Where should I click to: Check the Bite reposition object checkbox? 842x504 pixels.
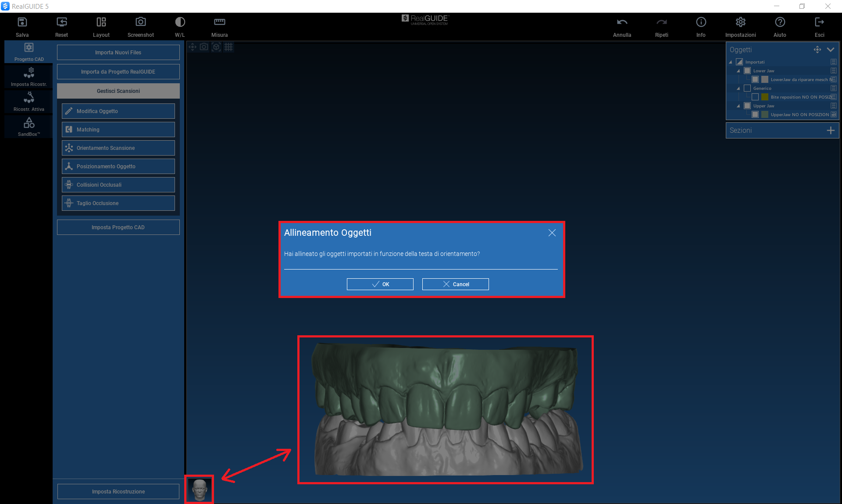[755, 97]
